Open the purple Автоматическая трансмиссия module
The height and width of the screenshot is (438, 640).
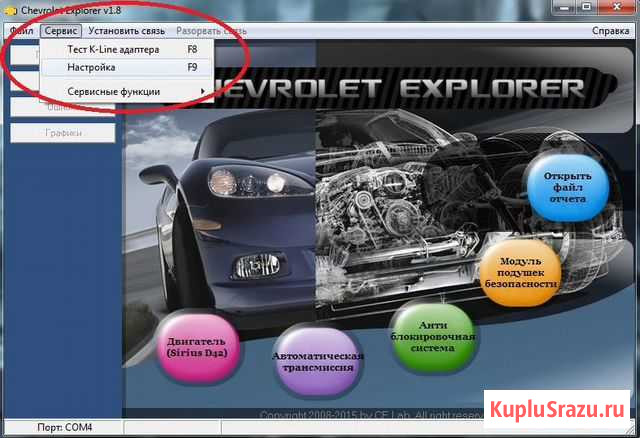point(317,362)
